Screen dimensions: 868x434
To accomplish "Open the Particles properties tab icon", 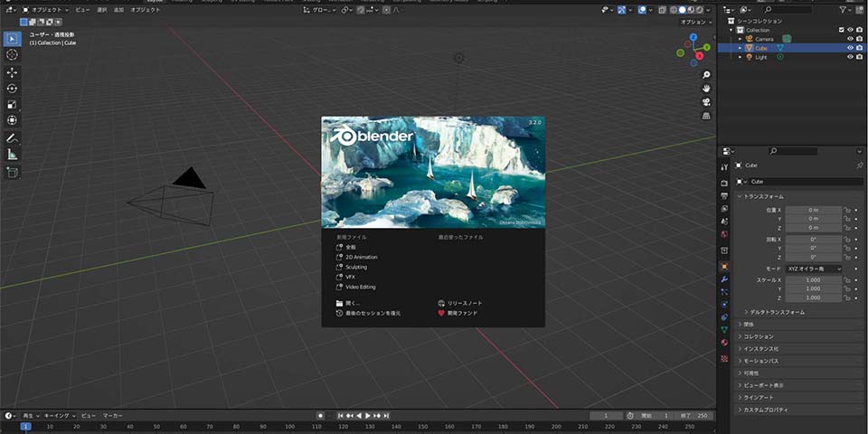I will pyautogui.click(x=724, y=292).
